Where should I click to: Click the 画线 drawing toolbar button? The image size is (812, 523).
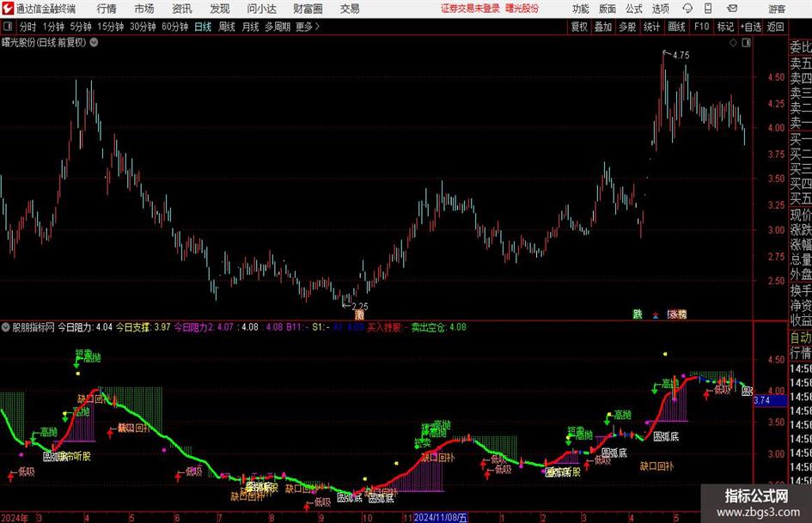click(676, 27)
